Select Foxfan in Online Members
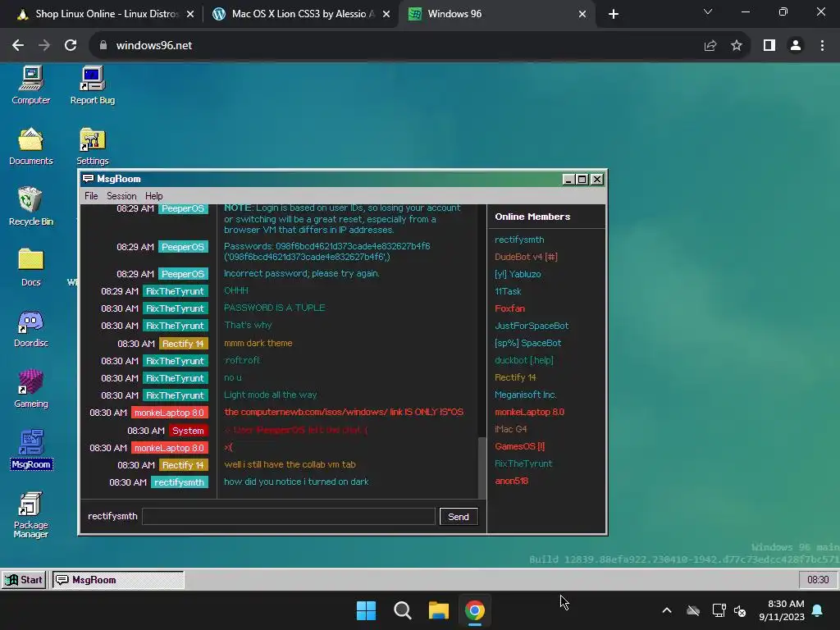This screenshot has height=630, width=840. (x=509, y=308)
